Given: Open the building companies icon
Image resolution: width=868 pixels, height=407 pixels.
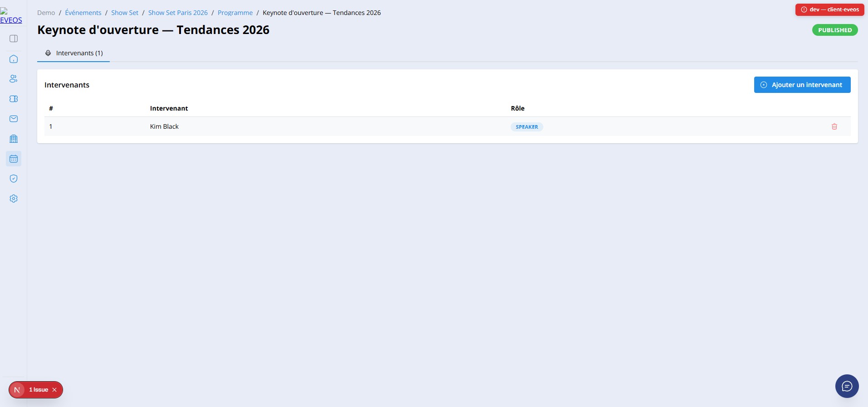Looking at the screenshot, I should 14,139.
